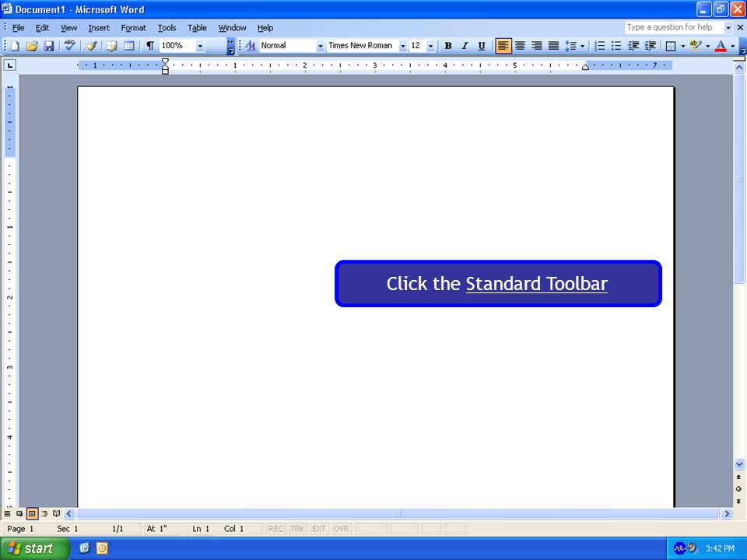
Task: Open the Table menu
Action: pos(197,28)
